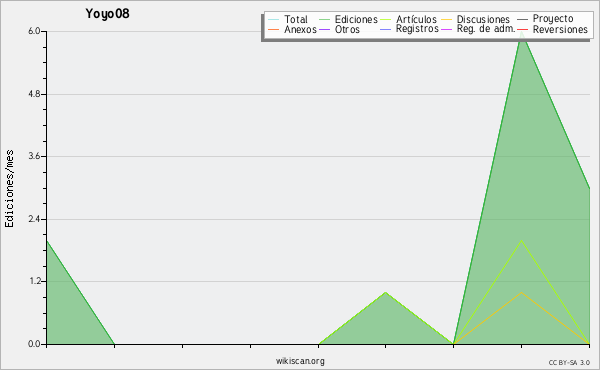Click the purple line color key for Otros
600x370 pixels.
(x=324, y=29)
